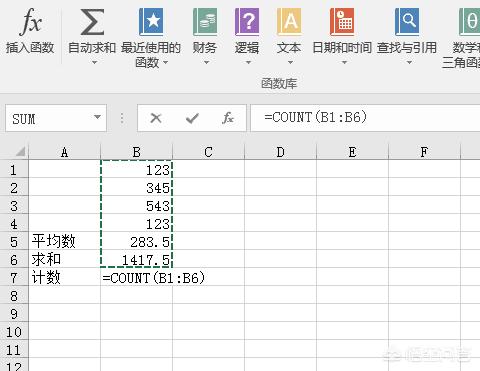This screenshot has width=480, height=371.
Task: Click cell A5 labeled 平均数
Action: point(64,242)
